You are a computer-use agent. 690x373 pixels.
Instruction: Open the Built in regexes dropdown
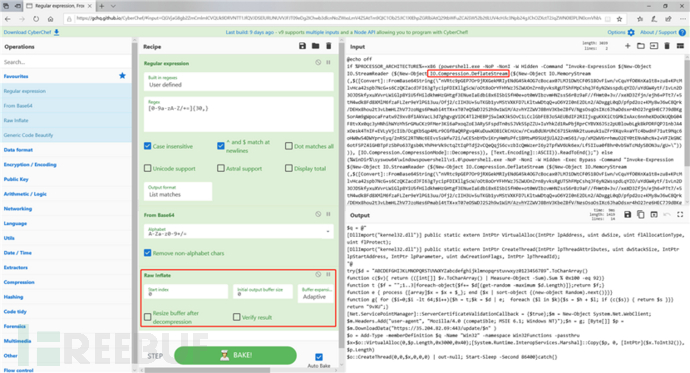click(239, 82)
